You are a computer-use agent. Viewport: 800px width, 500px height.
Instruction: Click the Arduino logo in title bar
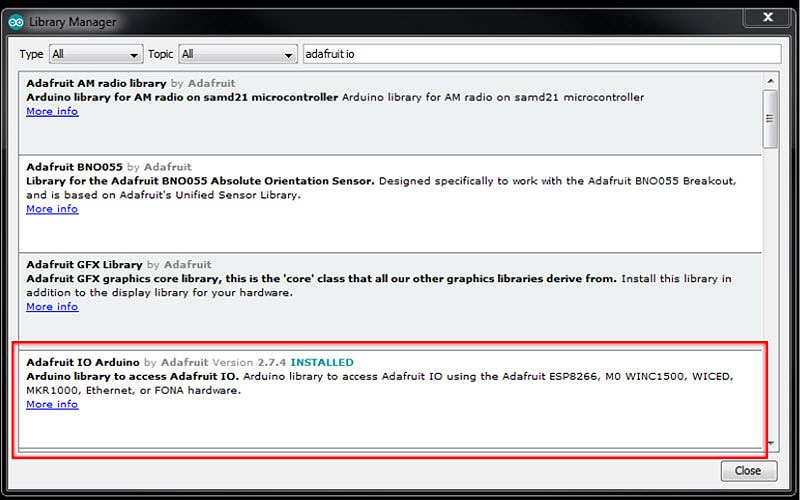[x=16, y=21]
